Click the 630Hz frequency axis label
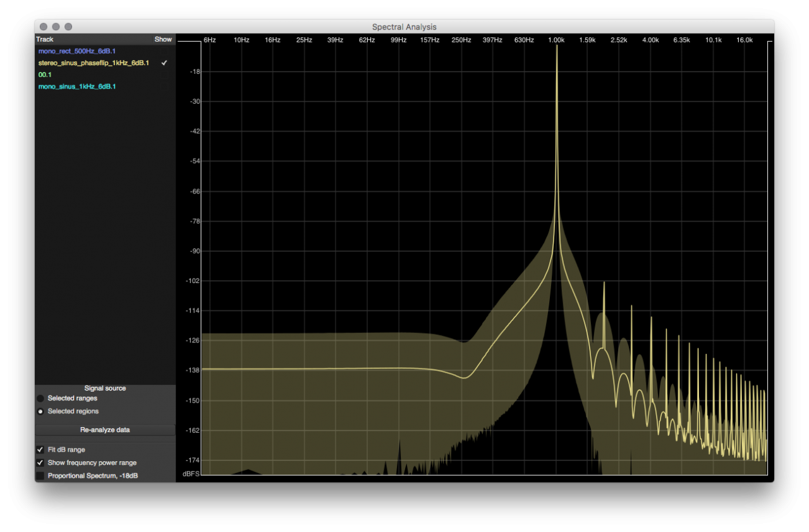The image size is (809, 532). (x=525, y=40)
